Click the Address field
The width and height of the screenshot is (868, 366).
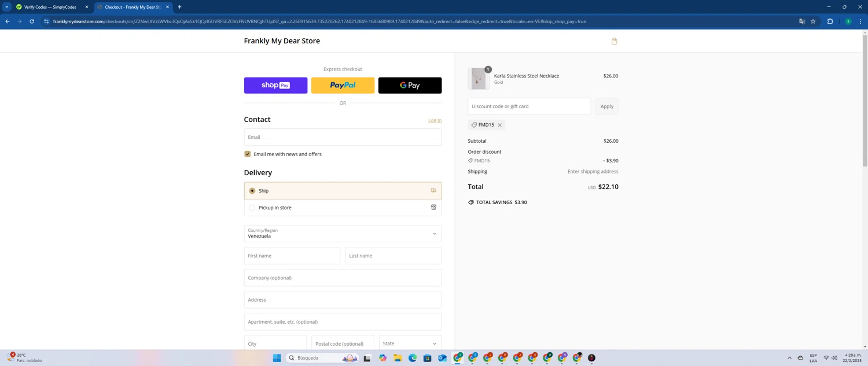point(343,300)
